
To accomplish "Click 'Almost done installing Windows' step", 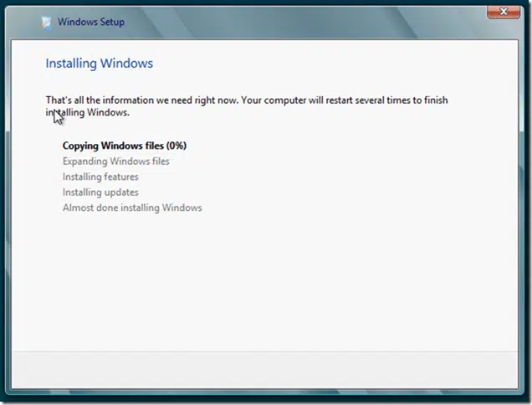I will click(132, 208).
